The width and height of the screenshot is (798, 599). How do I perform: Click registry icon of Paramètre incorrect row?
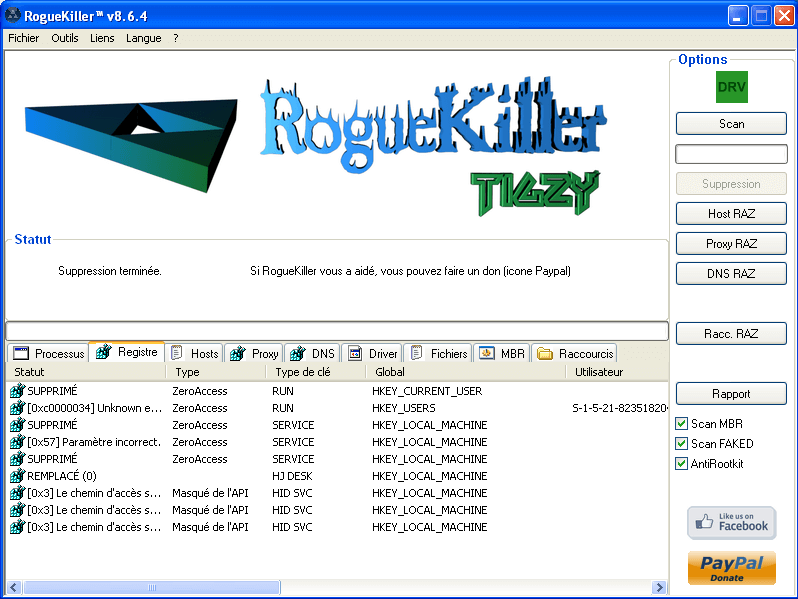17,442
